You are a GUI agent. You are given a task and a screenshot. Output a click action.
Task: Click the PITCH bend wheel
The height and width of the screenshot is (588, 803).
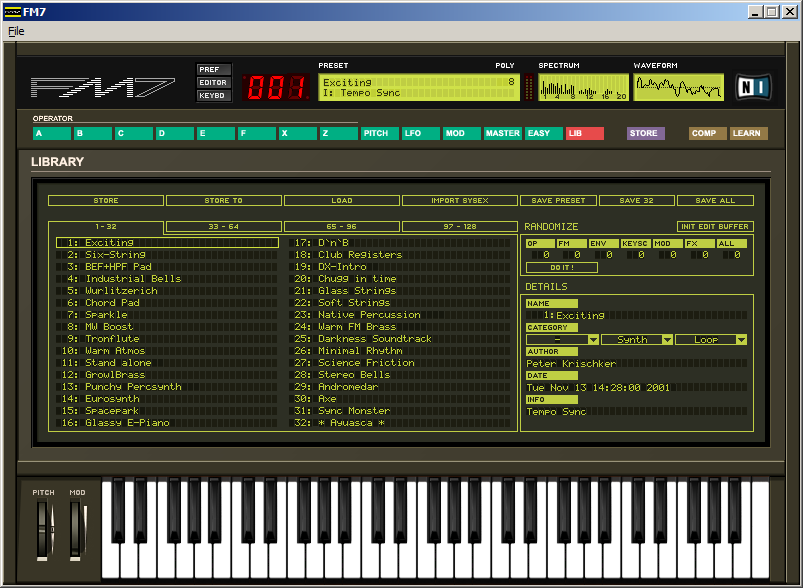(x=43, y=530)
